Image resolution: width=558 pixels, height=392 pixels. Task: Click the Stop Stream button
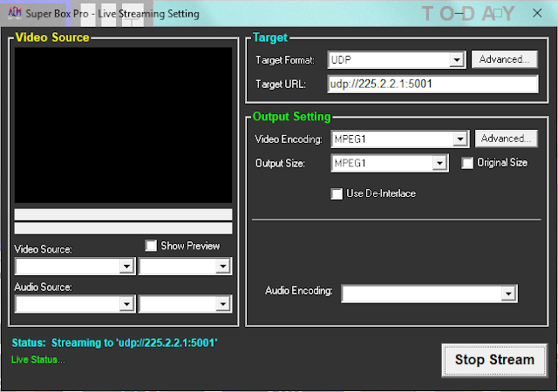point(494,360)
